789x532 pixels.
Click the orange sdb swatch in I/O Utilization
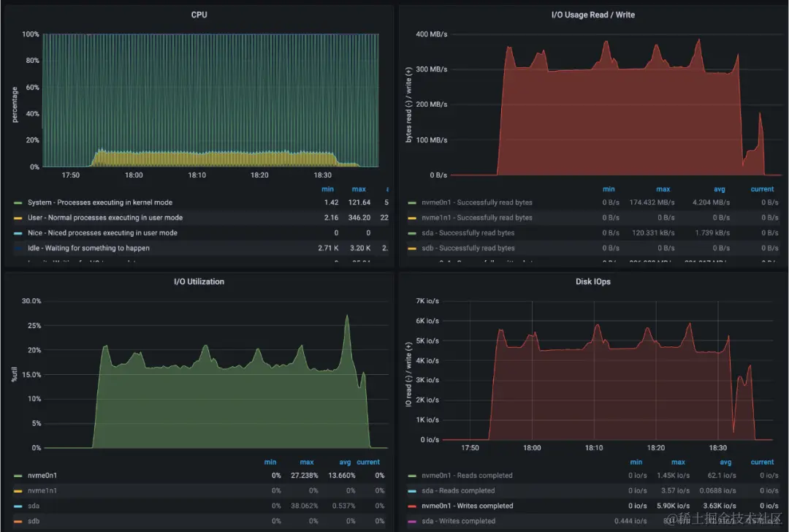pyautogui.click(x=18, y=522)
